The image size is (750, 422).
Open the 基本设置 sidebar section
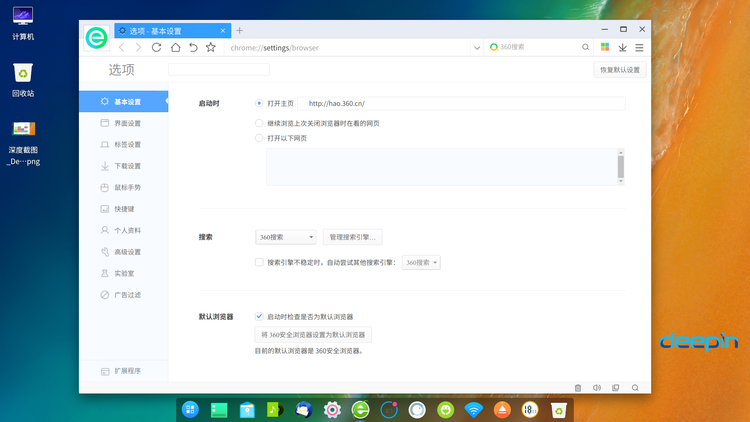coord(123,101)
